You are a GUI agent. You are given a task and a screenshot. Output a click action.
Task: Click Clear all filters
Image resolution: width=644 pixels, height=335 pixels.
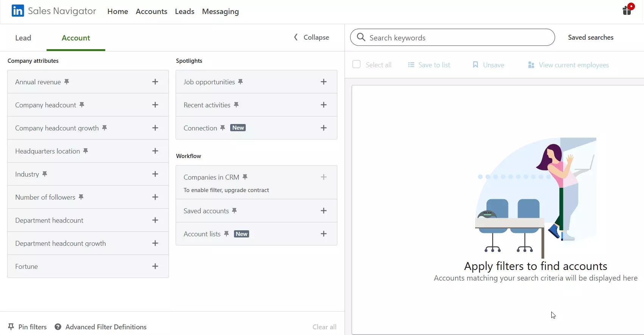click(x=324, y=327)
